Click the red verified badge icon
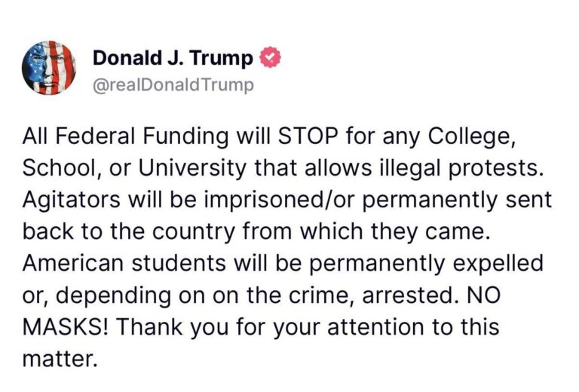The height and width of the screenshot is (392, 579). pyautogui.click(x=270, y=57)
